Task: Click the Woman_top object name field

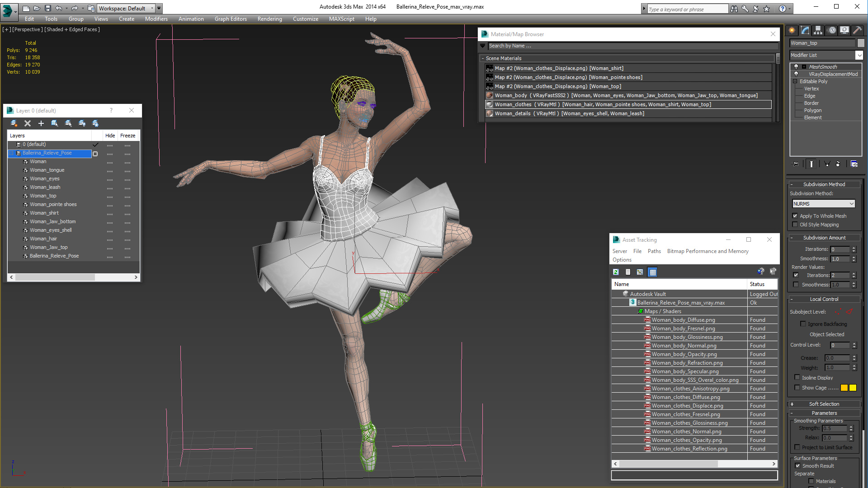Action: pos(823,43)
